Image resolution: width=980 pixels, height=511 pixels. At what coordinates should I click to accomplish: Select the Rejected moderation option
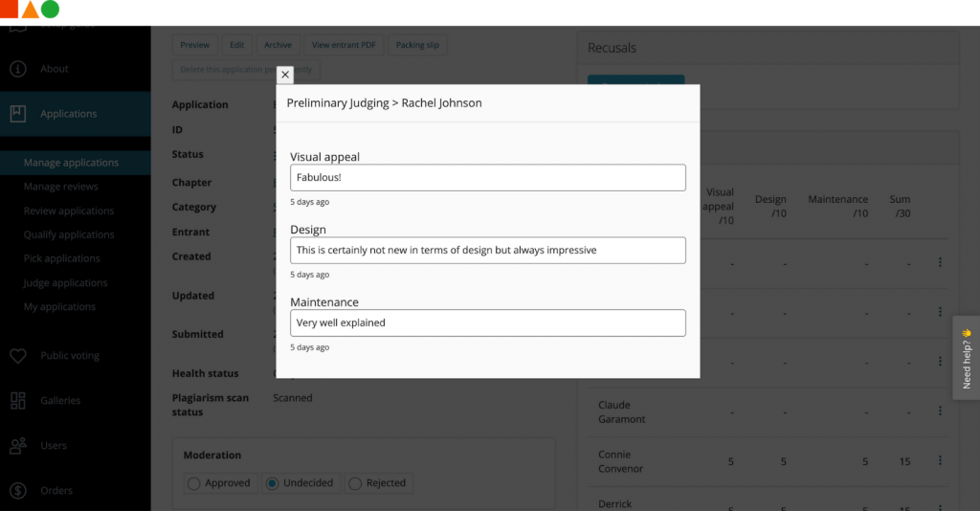pos(354,483)
